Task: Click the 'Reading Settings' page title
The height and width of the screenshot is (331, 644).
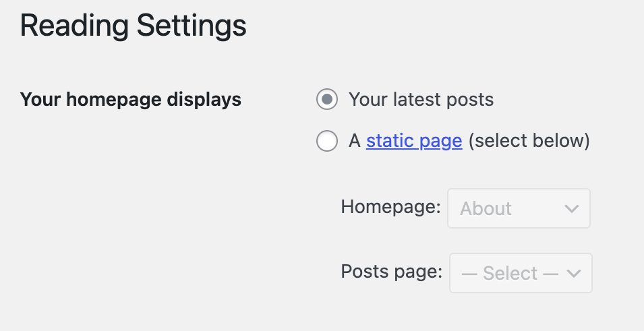Action: click(134, 26)
